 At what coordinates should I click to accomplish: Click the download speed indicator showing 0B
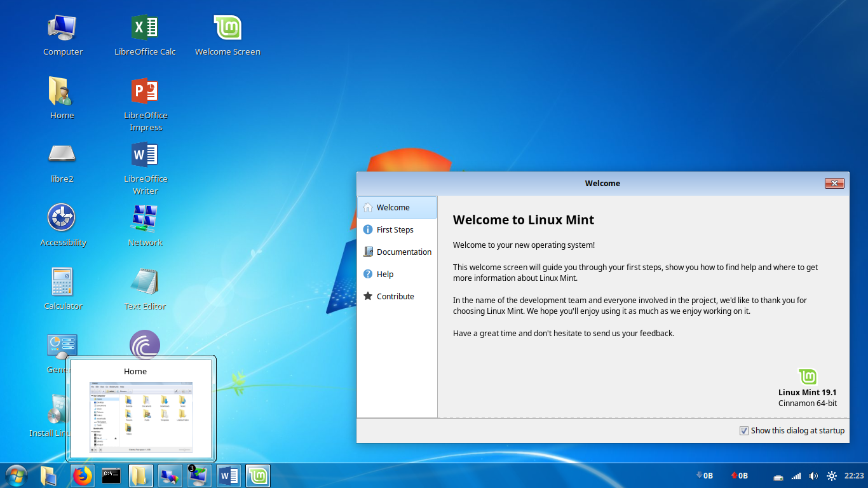705,475
